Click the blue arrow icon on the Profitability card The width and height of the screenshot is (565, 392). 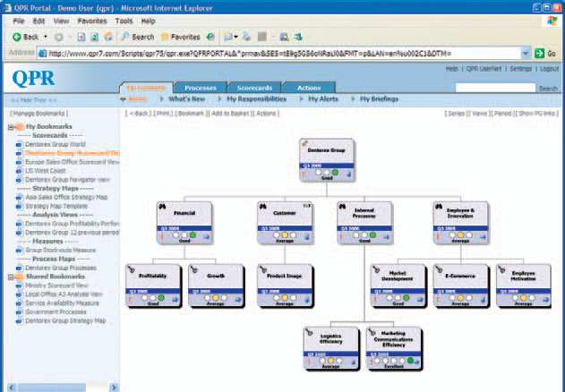[175, 300]
